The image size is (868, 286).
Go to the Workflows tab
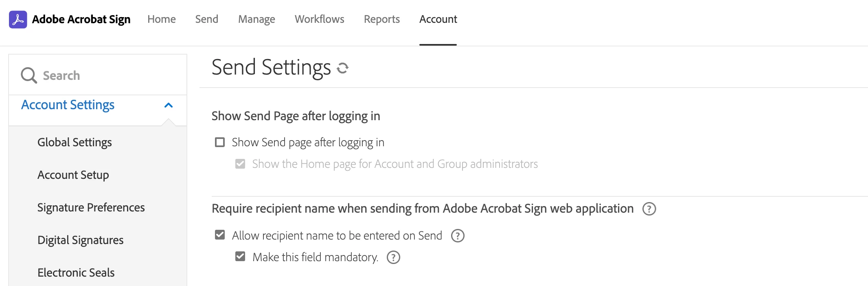pos(320,19)
